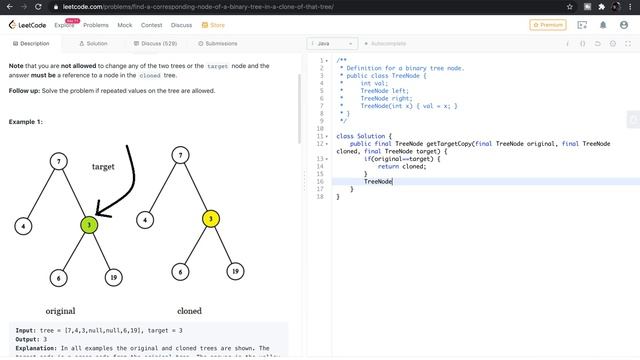Switch to the Submissions tab
This screenshot has height=360, width=640.
click(218, 44)
